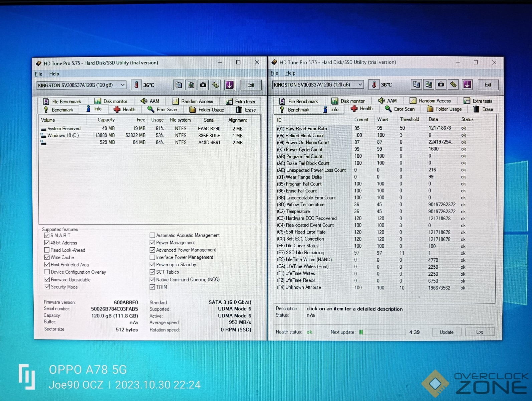Click the Exit button in left window

tap(251, 85)
